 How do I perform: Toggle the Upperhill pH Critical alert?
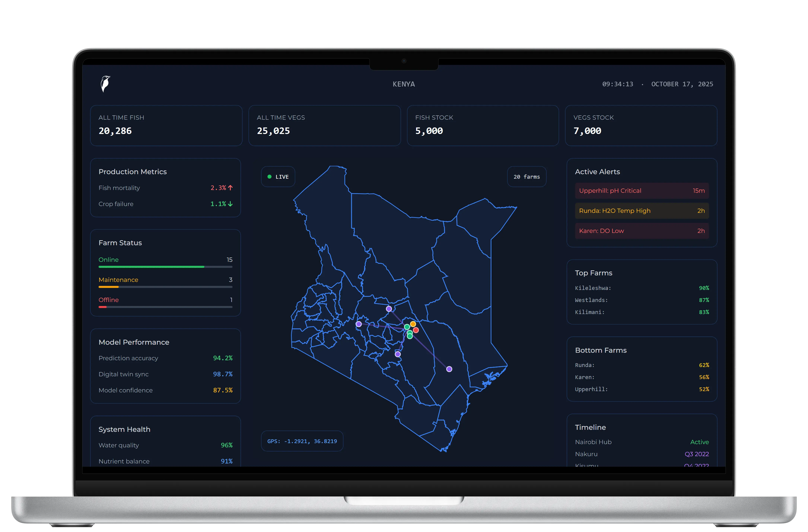pyautogui.click(x=641, y=191)
